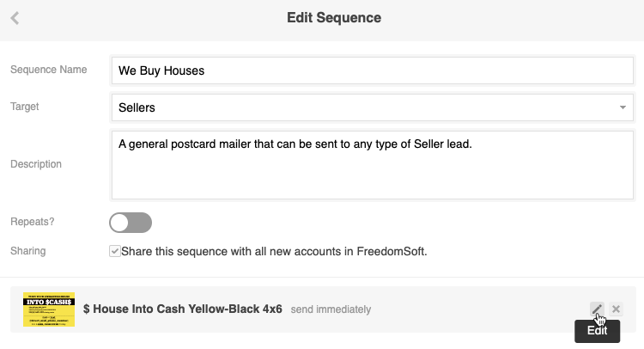The image size is (644, 349).
Task: Click the 'Edit Sequence' header title
Action: pyautogui.click(x=334, y=17)
